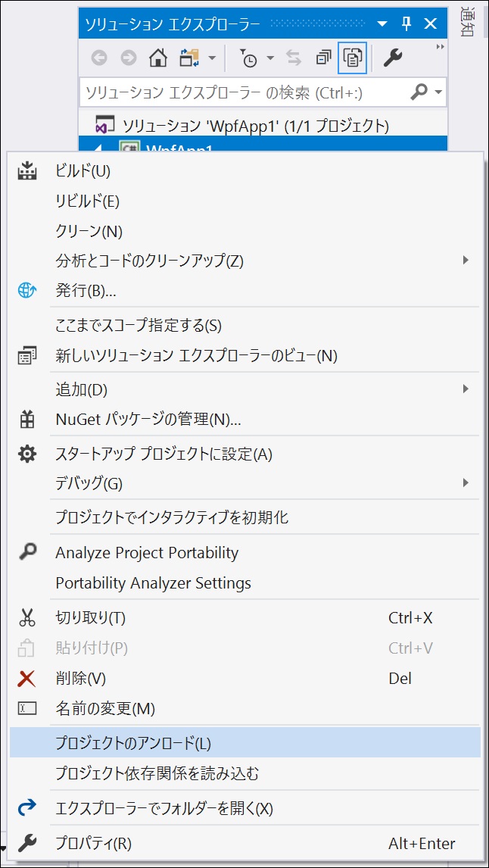489x868 pixels.
Task: Choose NuGet パッケージの管理(N)...
Action: coord(244,420)
